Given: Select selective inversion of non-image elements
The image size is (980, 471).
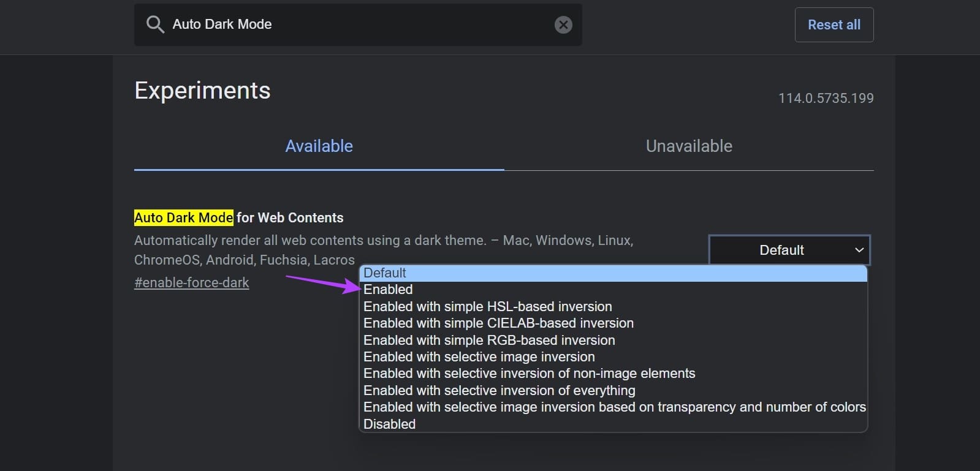Looking at the screenshot, I should tap(613, 374).
